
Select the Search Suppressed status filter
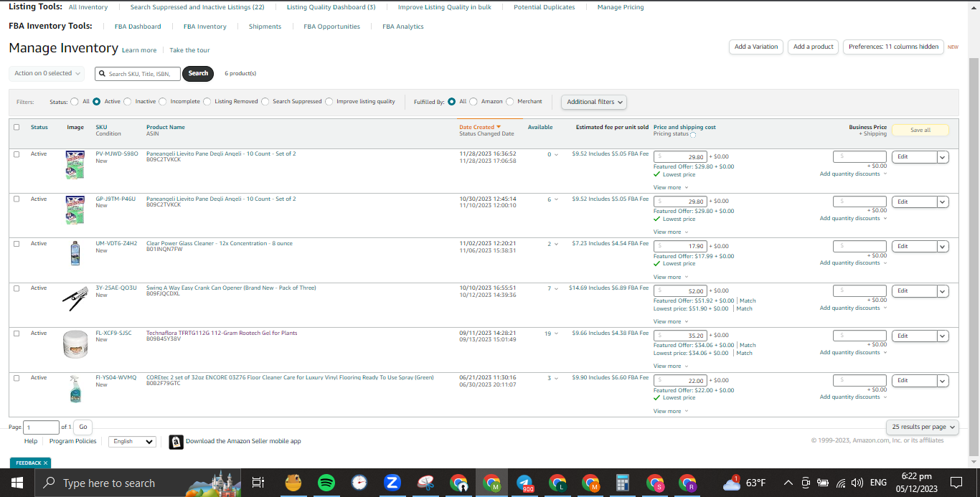pyautogui.click(x=265, y=101)
